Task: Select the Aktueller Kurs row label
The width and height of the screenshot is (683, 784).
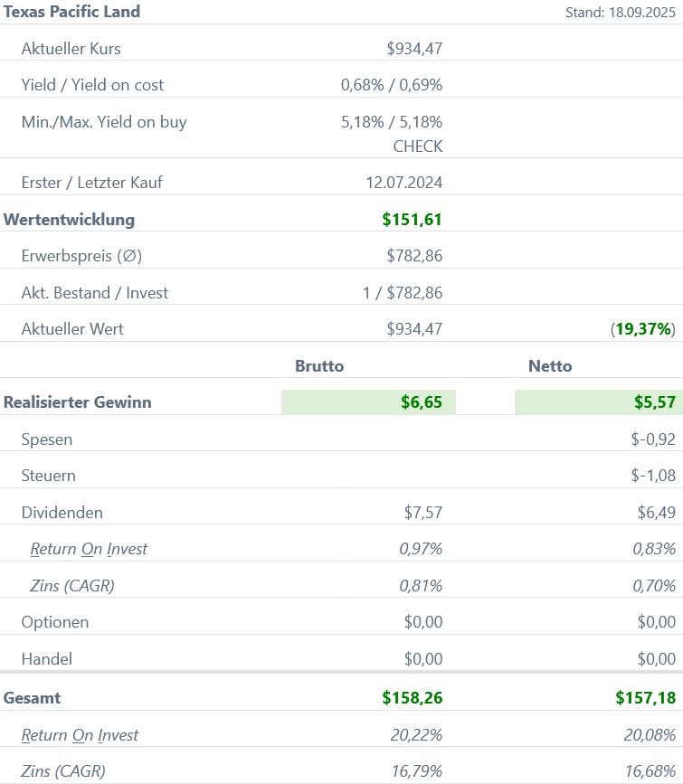Action: 71,49
